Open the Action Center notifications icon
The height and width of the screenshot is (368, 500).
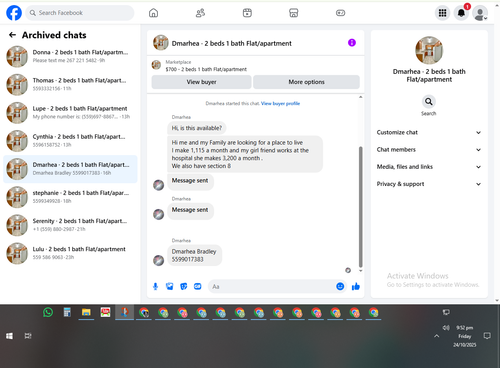click(487, 336)
